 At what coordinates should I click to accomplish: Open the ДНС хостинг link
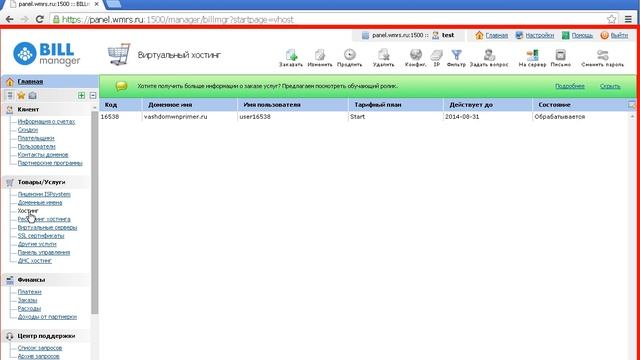35,260
